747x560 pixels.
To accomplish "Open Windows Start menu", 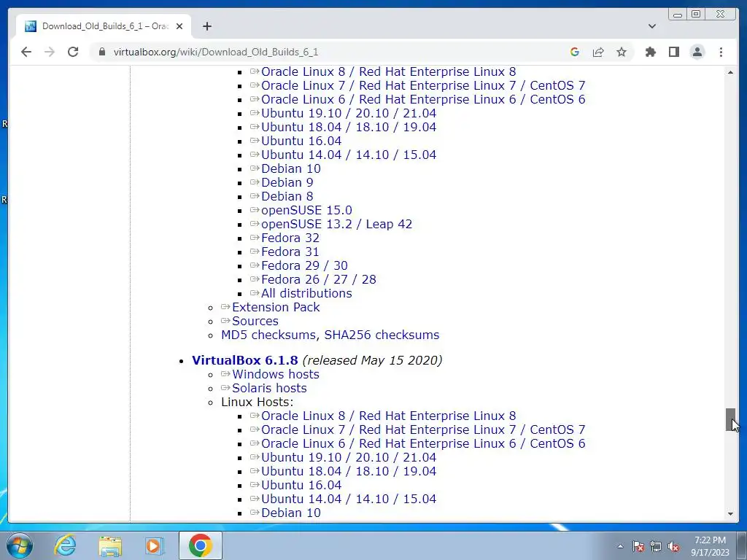I will tap(20, 545).
